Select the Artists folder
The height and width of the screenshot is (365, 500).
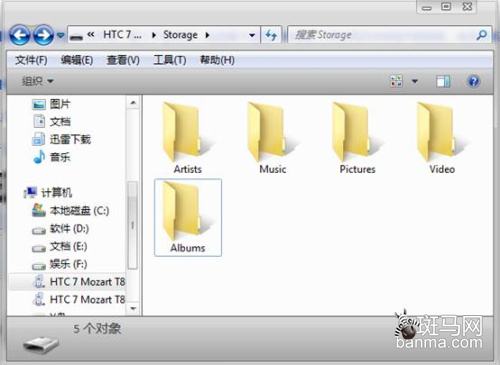click(187, 138)
